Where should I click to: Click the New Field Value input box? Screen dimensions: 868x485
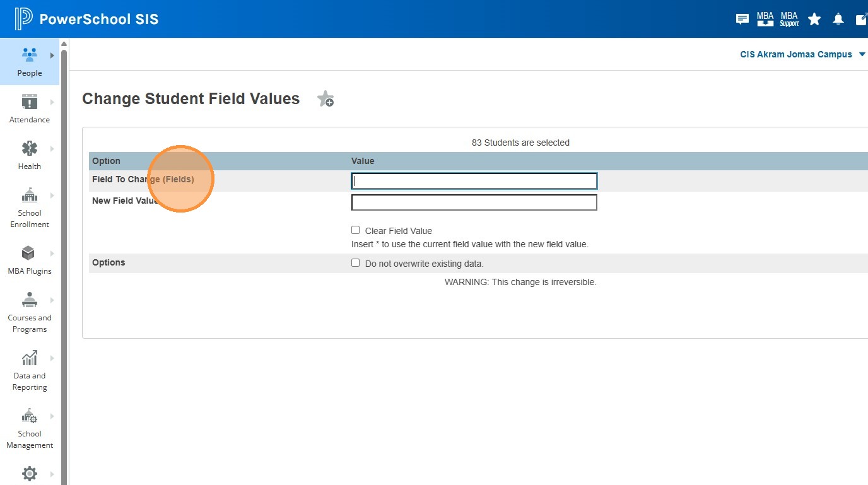click(474, 202)
